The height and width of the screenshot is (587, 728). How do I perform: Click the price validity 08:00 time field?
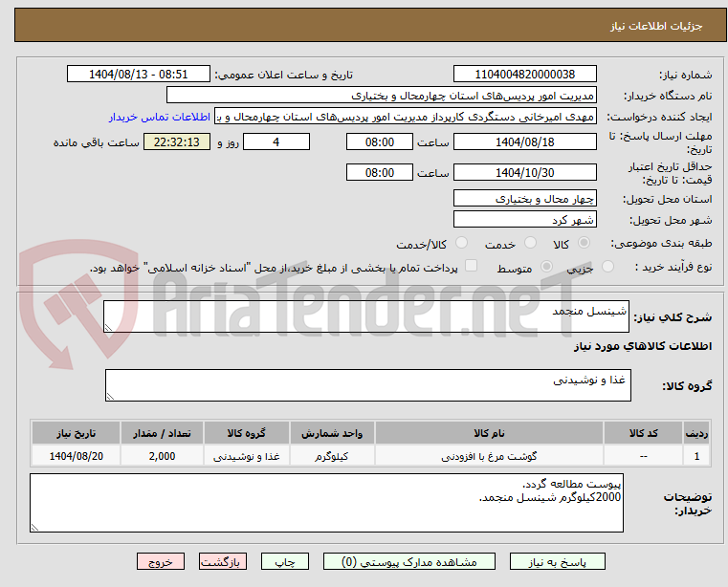380,173
